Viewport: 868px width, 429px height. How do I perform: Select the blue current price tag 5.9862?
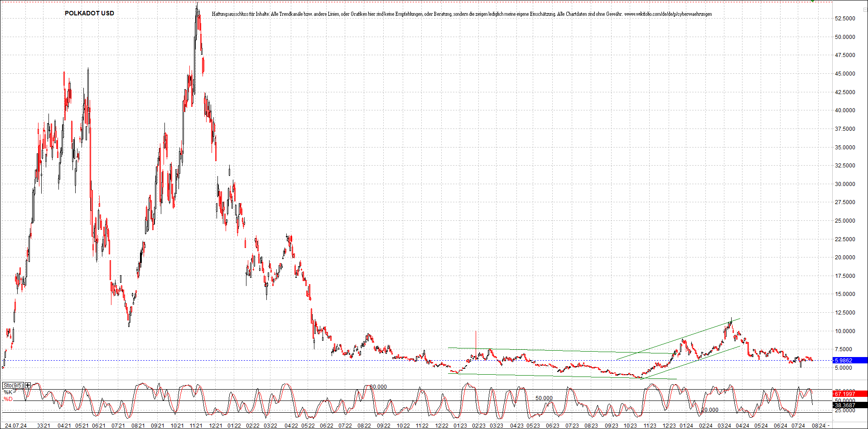click(850, 361)
